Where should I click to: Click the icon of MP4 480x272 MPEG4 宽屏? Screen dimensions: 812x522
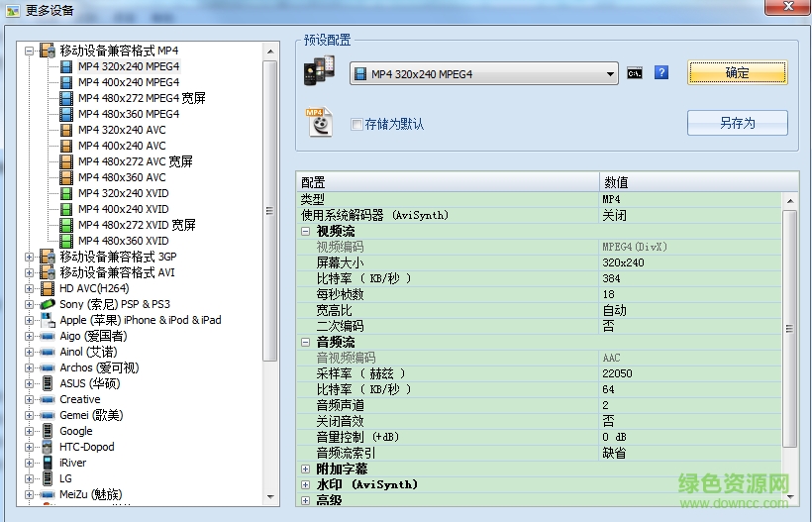tap(66, 98)
